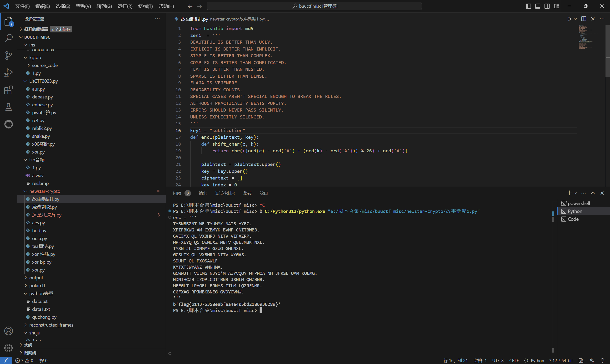Screen dimensions: 610x364
Task: Expand the polarctf folder
Action: (25, 286)
